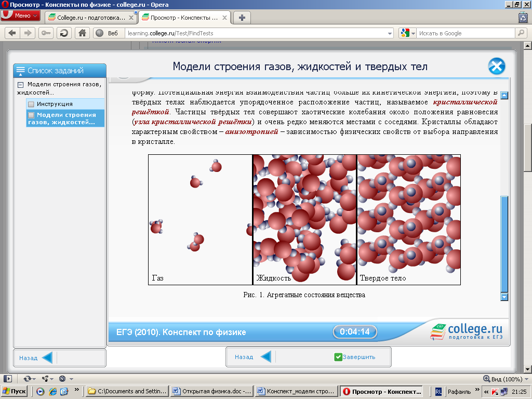This screenshot has width=532, height=399.
Task: Click the Список заданий list icon
Action: 20,71
